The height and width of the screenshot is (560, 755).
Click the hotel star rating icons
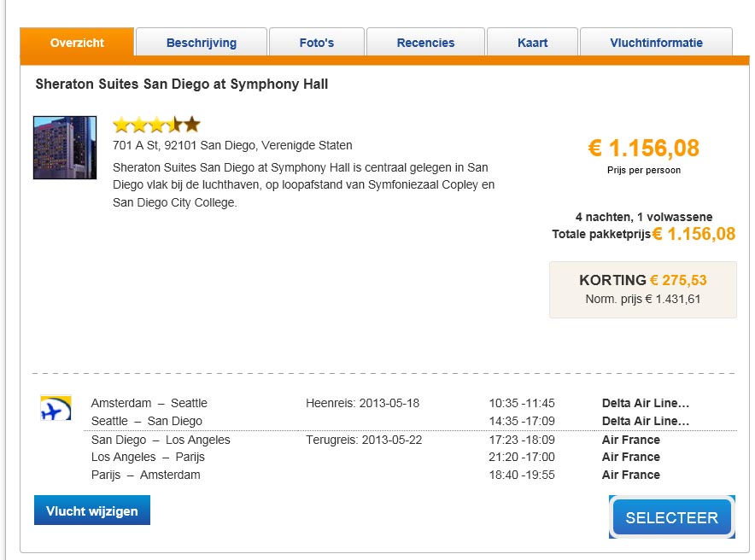(156, 125)
